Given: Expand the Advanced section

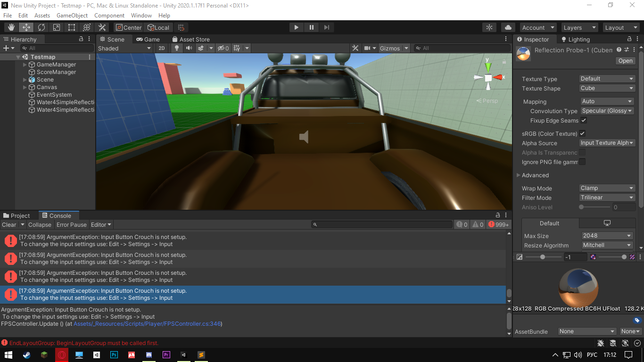Looking at the screenshot, I should 519,175.
